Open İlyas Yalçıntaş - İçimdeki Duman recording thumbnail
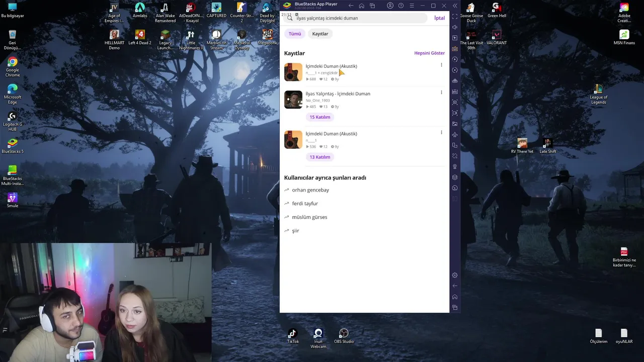This screenshot has width=644, height=362. 293,100
